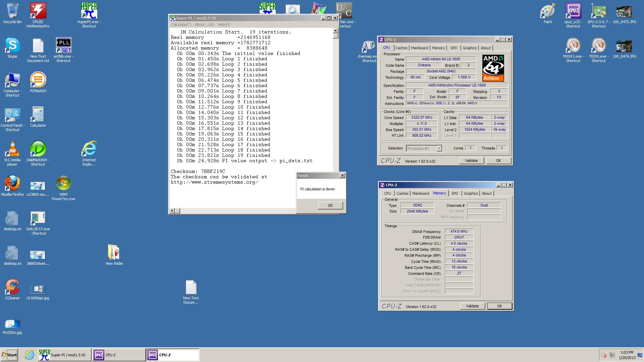The image size is (644, 362).
Task: Click Super PI vertical scrollbar up arrow
Action: click(335, 31)
